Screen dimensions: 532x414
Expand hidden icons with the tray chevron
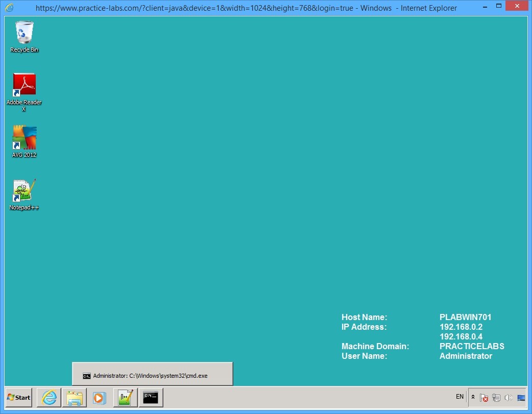472,397
